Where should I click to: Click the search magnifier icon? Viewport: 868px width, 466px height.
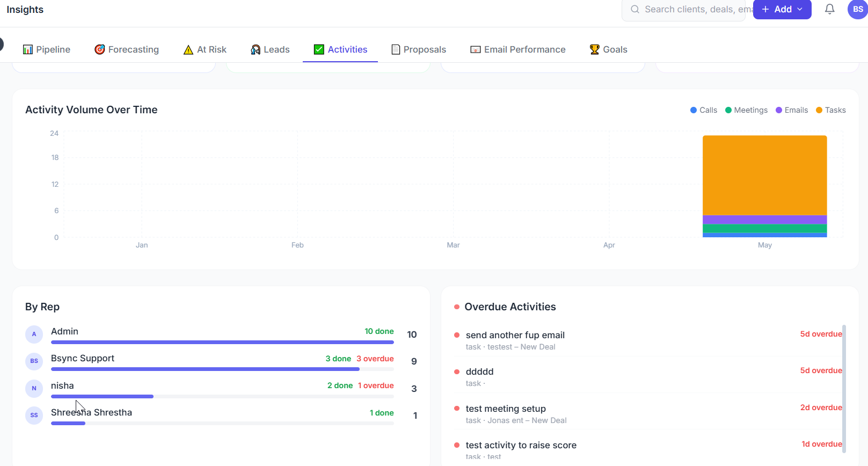pyautogui.click(x=635, y=9)
